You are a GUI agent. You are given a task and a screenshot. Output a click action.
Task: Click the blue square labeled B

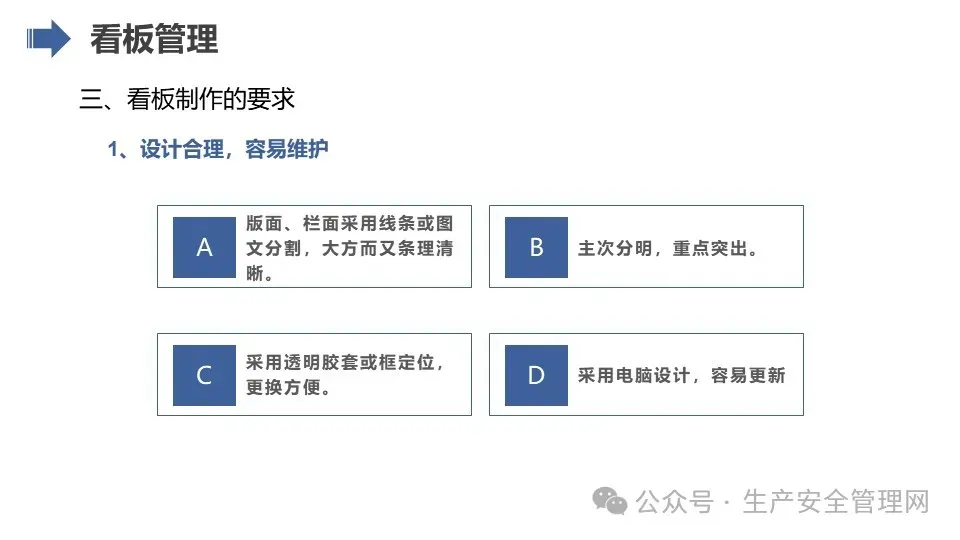[536, 247]
